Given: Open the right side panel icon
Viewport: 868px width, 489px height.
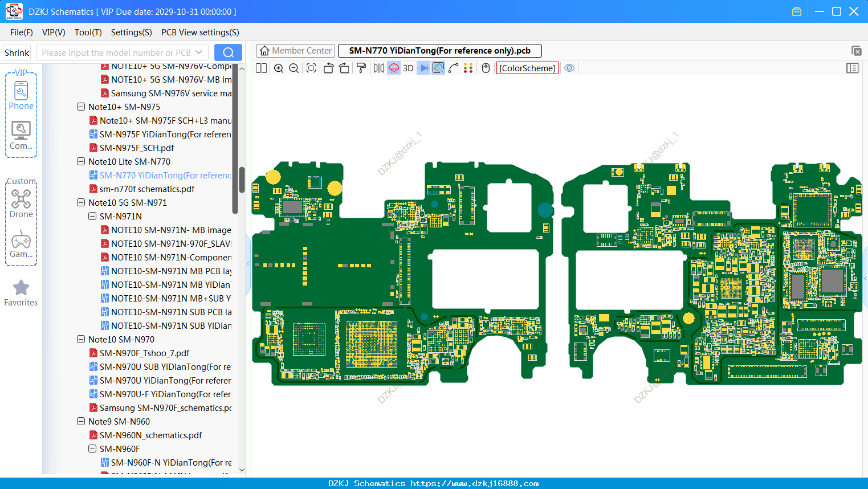Looking at the screenshot, I should click(x=853, y=68).
